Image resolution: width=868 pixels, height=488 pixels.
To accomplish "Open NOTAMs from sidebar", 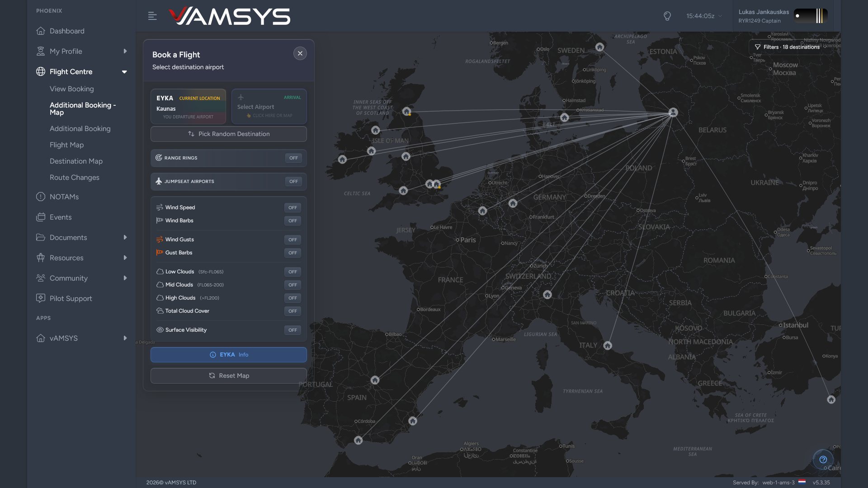I will coord(64,197).
